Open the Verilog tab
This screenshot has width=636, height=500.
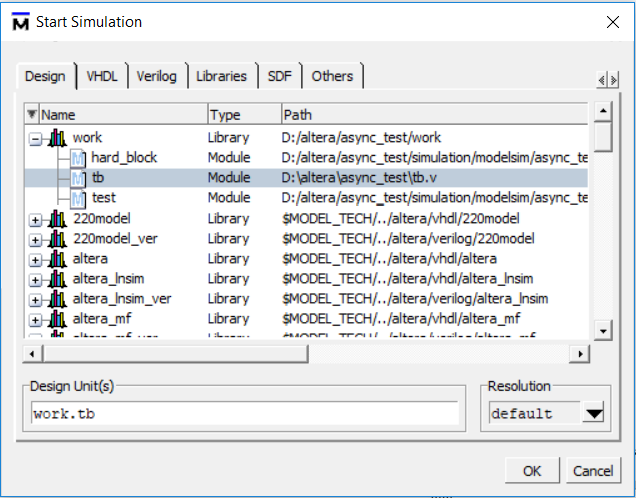[157, 76]
